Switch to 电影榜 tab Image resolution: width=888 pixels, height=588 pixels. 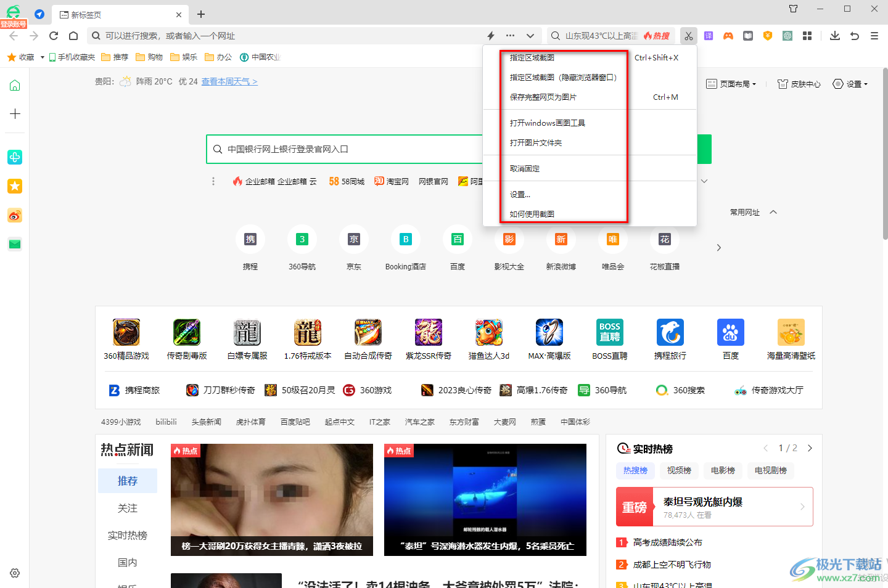(x=723, y=470)
